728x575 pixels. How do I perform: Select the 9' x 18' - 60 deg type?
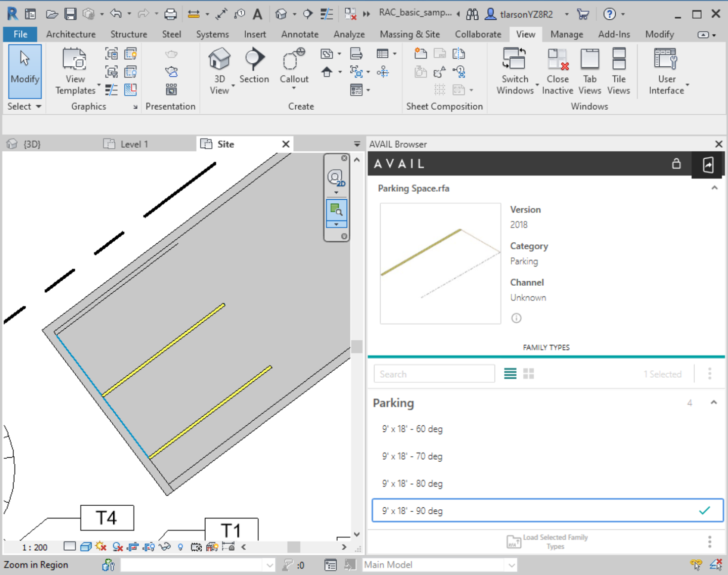point(412,429)
